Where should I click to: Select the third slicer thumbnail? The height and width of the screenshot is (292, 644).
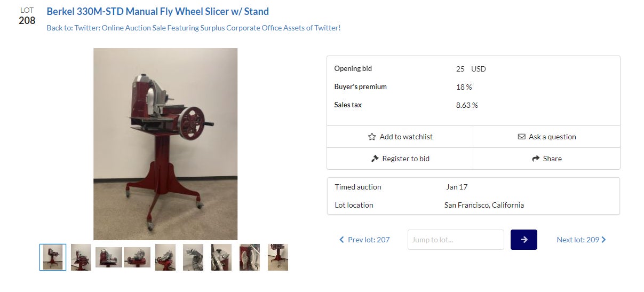[x=109, y=257]
